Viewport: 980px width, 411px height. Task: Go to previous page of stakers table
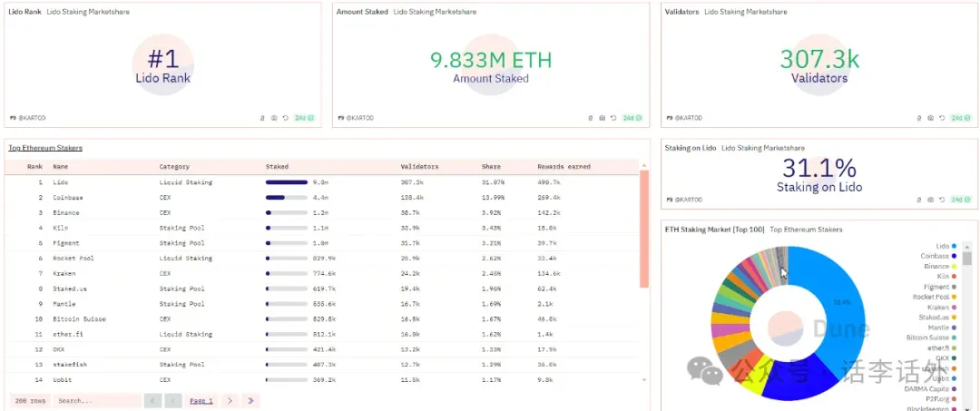click(x=173, y=400)
